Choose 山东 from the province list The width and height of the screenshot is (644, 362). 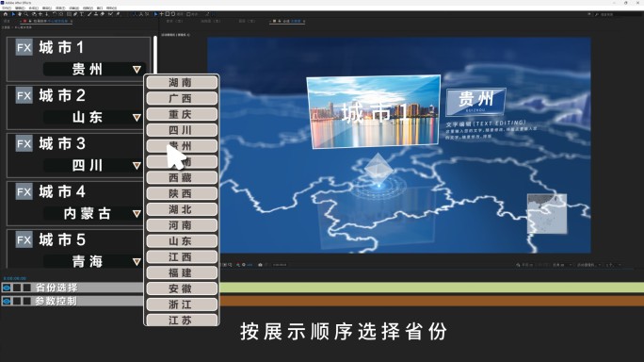(x=182, y=241)
